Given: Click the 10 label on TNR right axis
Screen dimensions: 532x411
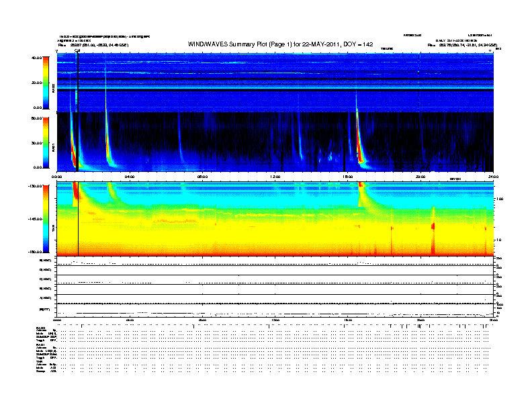Looking at the screenshot, I should (499, 240).
